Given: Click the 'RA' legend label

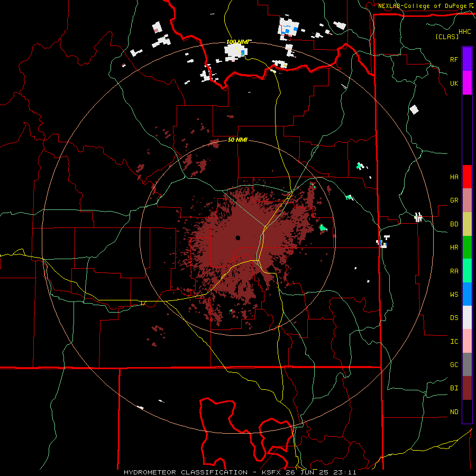Looking at the screenshot, I should click(x=454, y=271).
